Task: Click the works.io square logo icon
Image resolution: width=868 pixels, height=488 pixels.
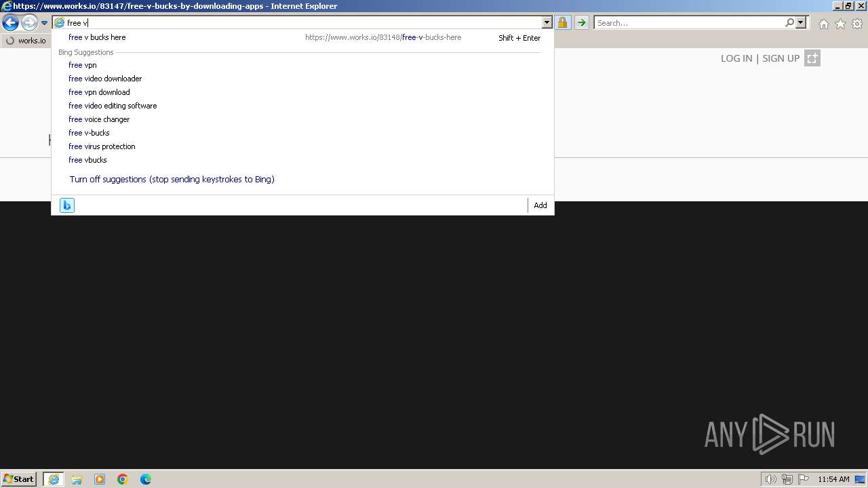Action: [x=812, y=58]
